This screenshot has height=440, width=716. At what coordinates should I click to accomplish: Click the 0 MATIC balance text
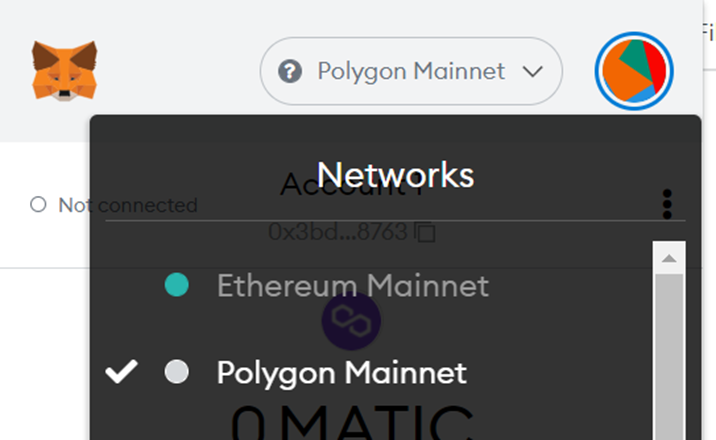coord(352,424)
